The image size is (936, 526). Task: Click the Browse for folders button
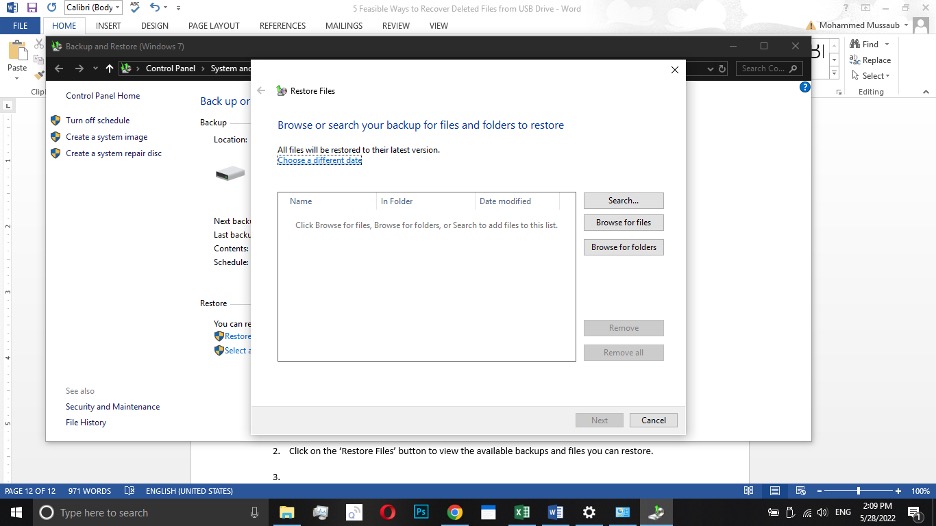[x=623, y=247]
